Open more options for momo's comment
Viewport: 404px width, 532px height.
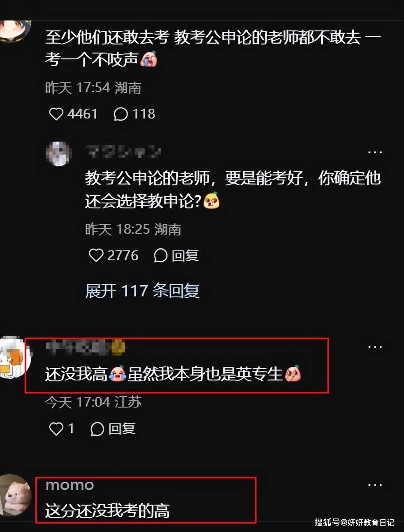[375, 485]
